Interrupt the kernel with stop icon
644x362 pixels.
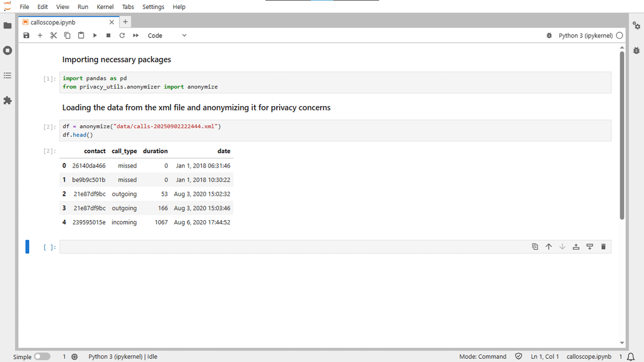tap(108, 36)
